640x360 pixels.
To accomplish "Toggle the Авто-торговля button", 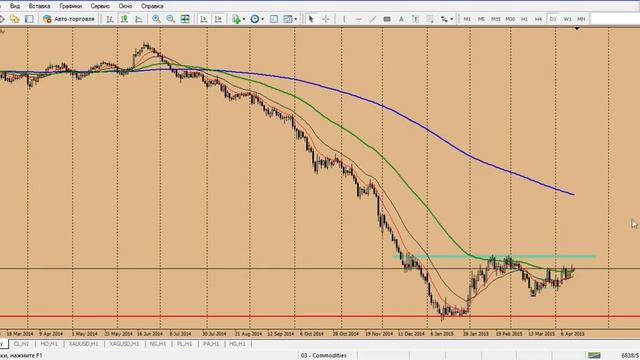I will pos(69,19).
